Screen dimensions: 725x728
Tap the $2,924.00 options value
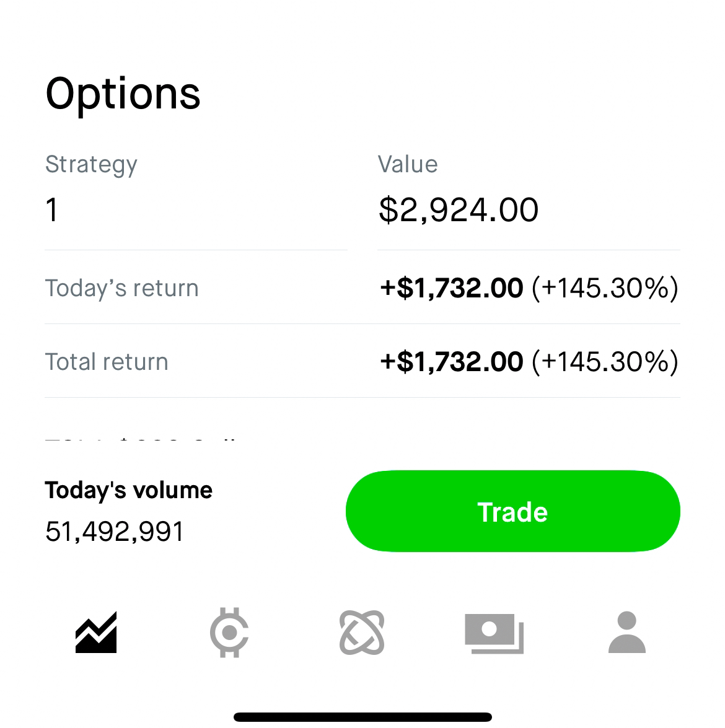point(459,209)
